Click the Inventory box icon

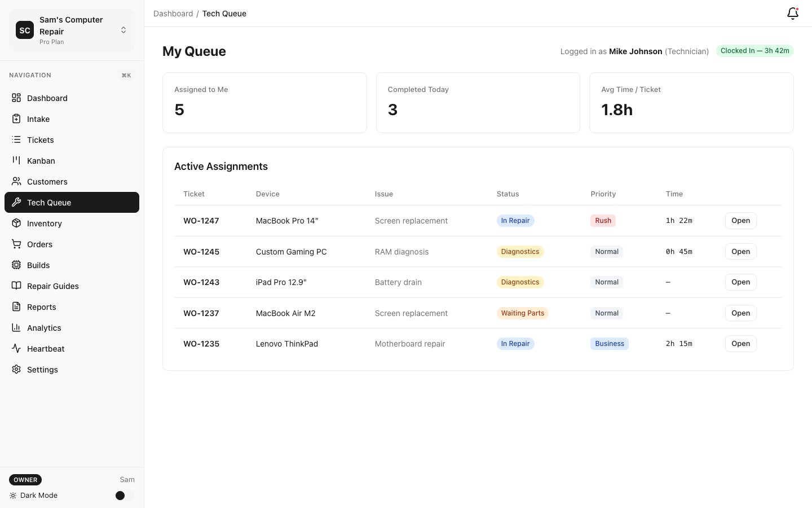pos(16,224)
